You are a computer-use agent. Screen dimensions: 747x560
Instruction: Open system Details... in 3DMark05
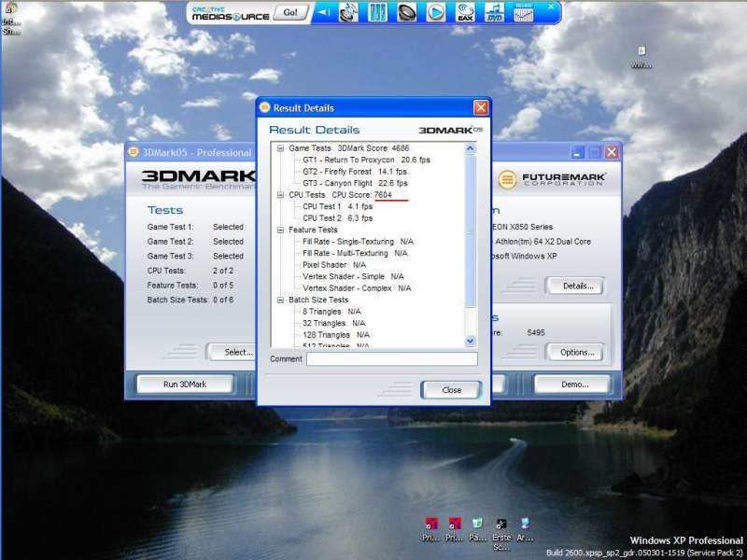pos(577,286)
